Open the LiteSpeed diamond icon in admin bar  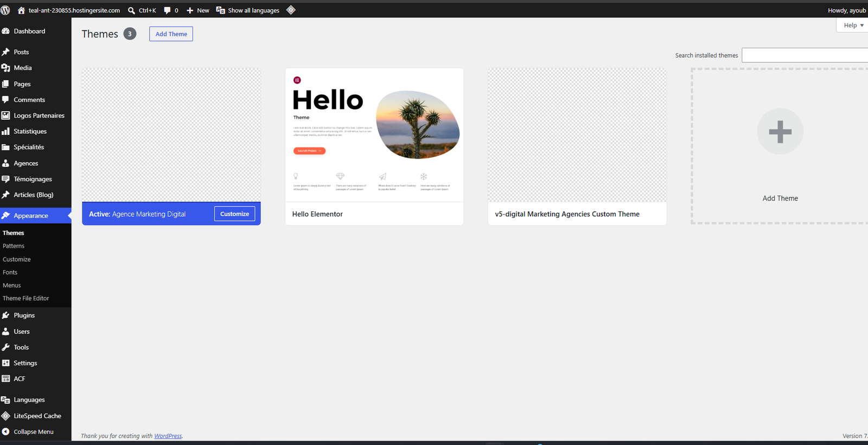[291, 10]
